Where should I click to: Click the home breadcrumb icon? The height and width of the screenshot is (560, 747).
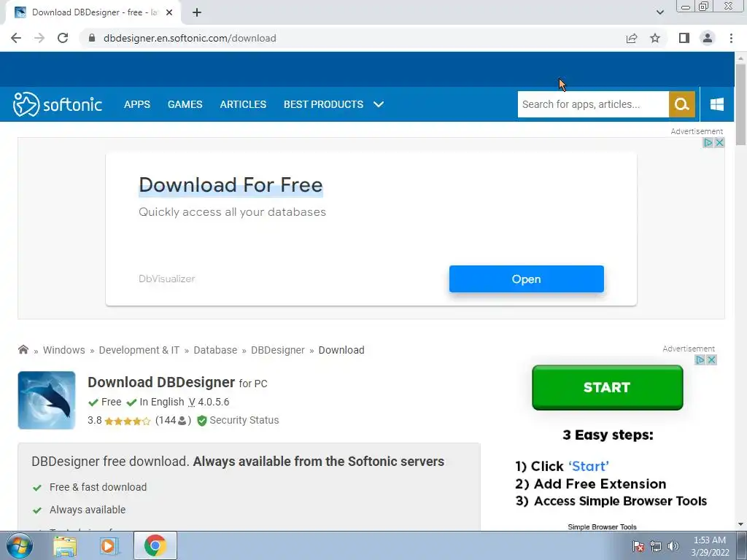coord(23,349)
